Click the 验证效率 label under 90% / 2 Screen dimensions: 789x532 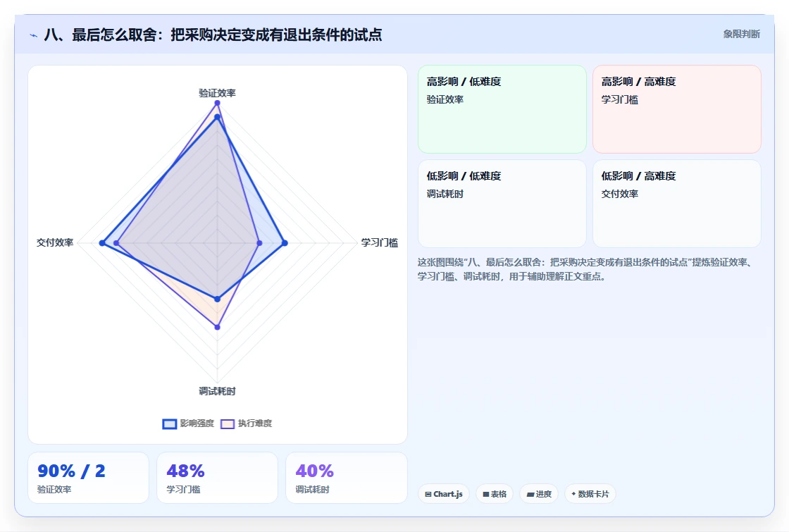coord(54,489)
